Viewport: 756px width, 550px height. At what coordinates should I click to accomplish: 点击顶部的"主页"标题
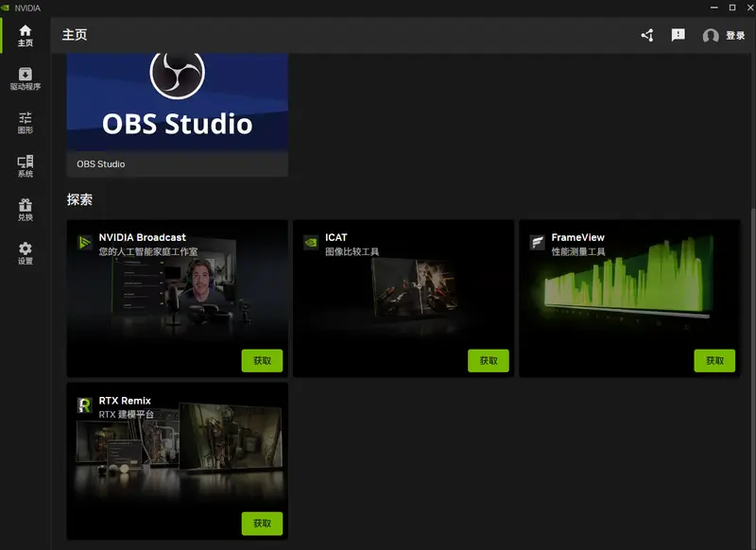coord(74,36)
